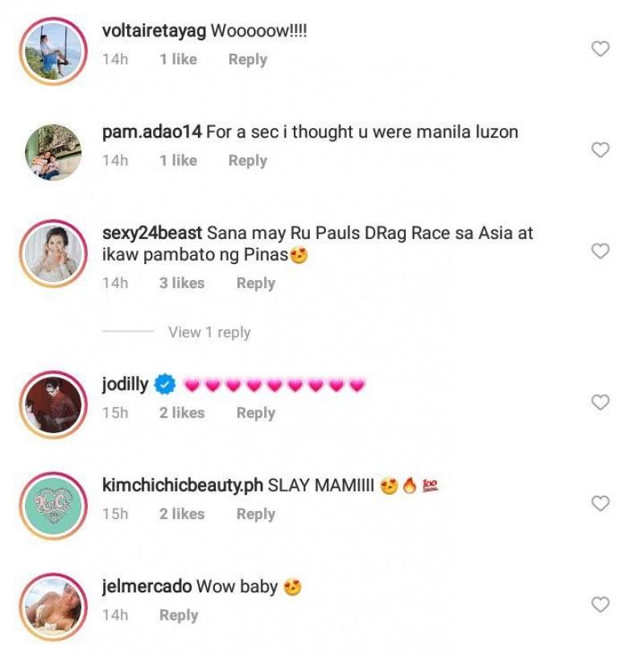Viewport: 644px width, 656px height.
Task: Reply to pam.adao14's manila luzon comment
Action: point(247,161)
